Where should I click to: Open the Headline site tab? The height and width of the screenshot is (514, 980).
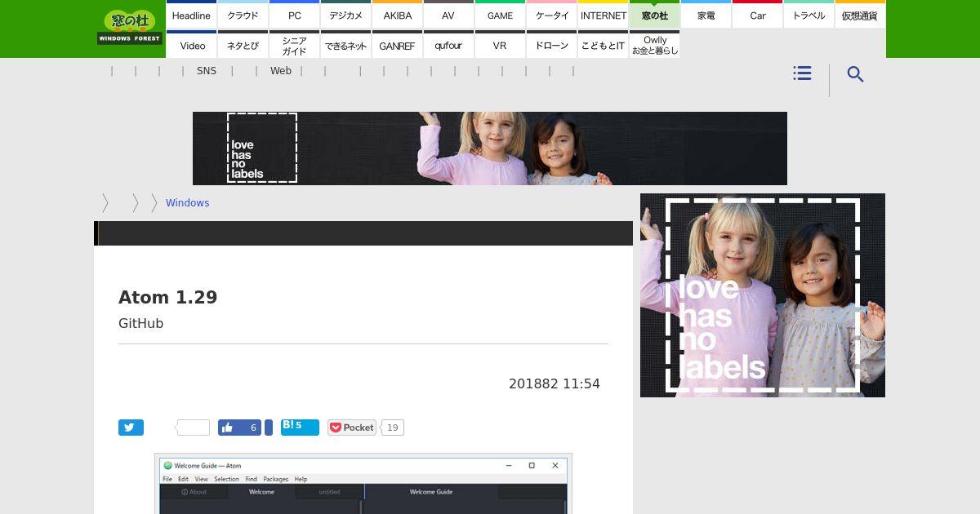pos(191,15)
